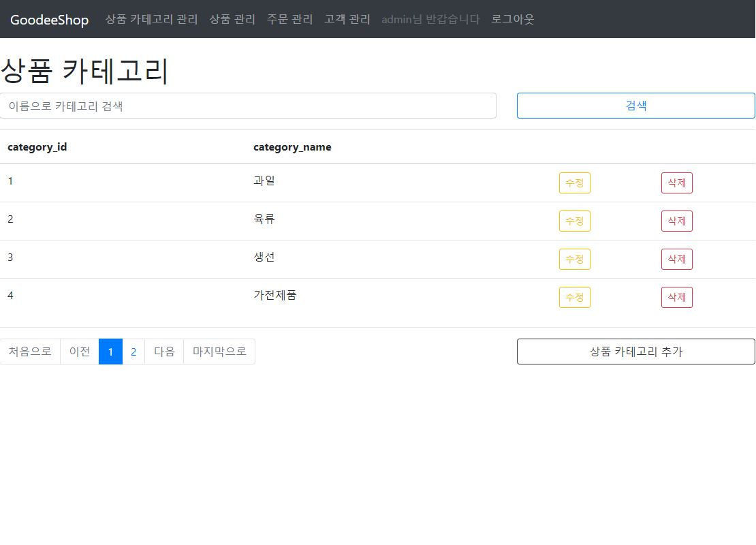Click the 다음 pagination link
The width and height of the screenshot is (756, 545).
tap(164, 352)
